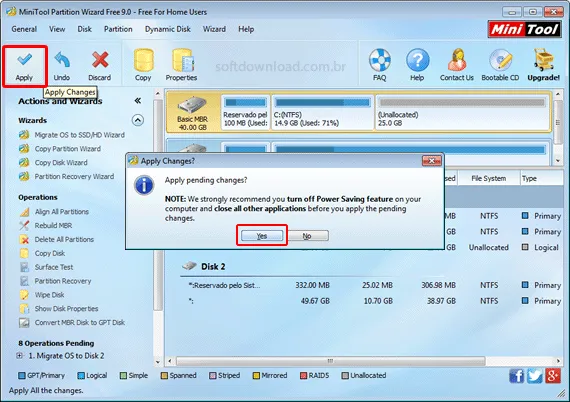Viewport: 570px width, 402px height.
Task: Select the *:Reservado pelo Sist... partition row
Action: click(x=371, y=285)
